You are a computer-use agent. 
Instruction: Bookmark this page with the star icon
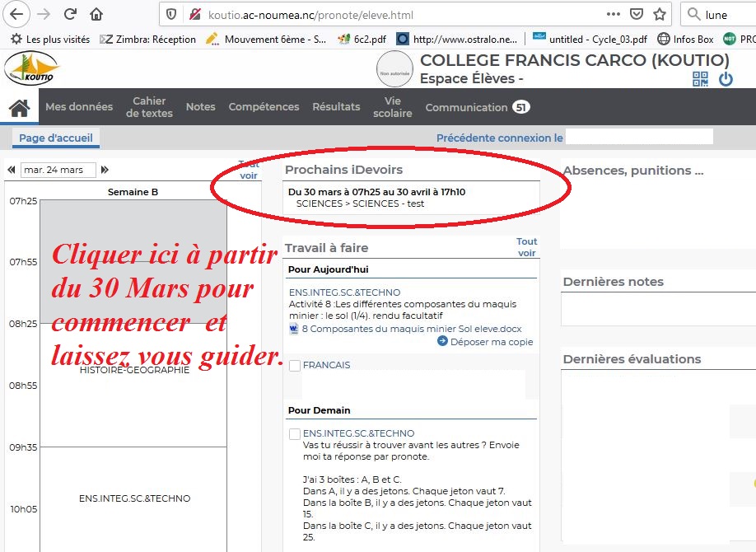click(660, 14)
